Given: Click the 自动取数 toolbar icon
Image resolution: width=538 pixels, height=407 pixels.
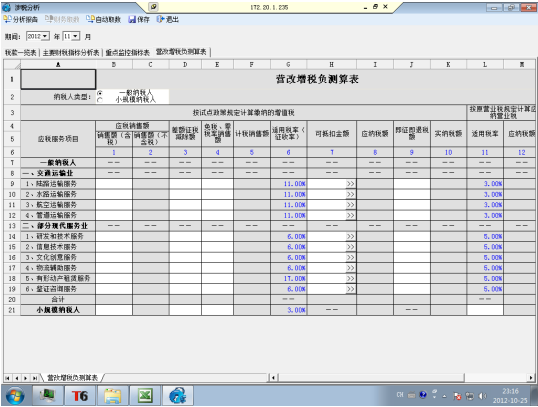Looking at the screenshot, I should point(103,20).
